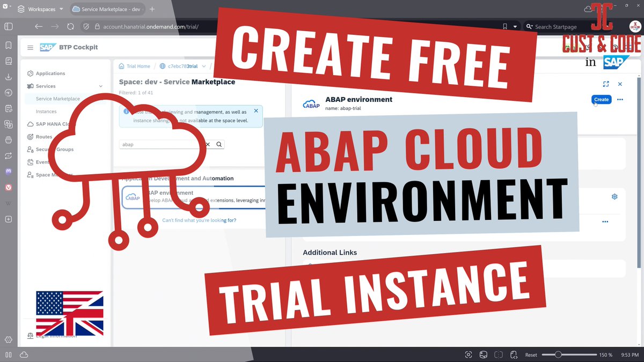Run the service search magnifier

click(x=219, y=144)
